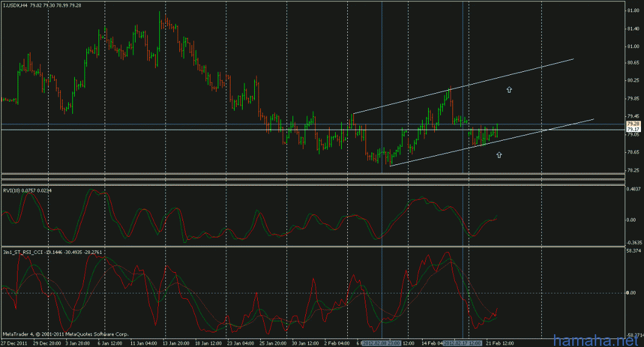Image resolution: width=644 pixels, height=347 pixels.
Task: Select the up arrow object under upper channel line
Action: tap(509, 89)
